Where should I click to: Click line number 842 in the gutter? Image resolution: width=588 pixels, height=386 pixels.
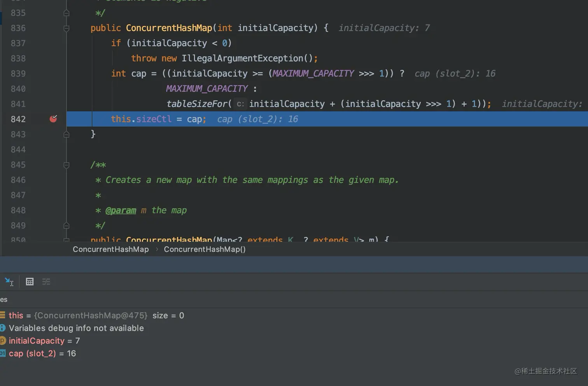coord(18,119)
